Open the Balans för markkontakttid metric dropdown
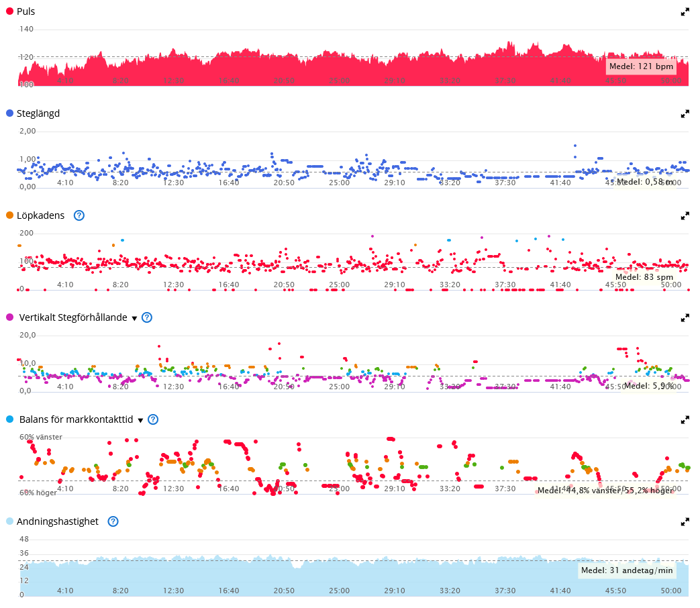 pyautogui.click(x=141, y=420)
